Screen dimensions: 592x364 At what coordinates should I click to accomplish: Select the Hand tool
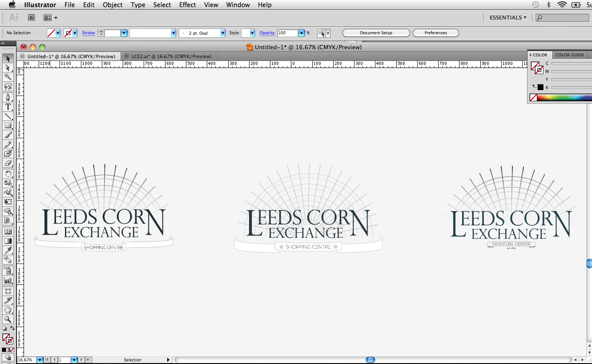(8, 310)
